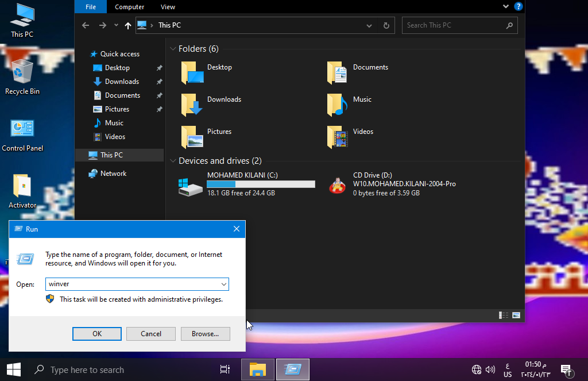Select Pictures in the navigation pane
Viewport: 588px width, 381px height.
point(117,109)
